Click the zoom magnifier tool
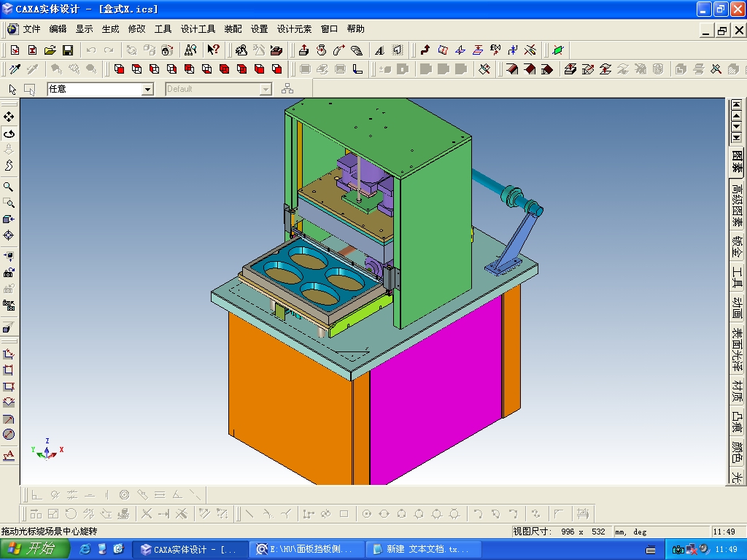 pos(9,186)
